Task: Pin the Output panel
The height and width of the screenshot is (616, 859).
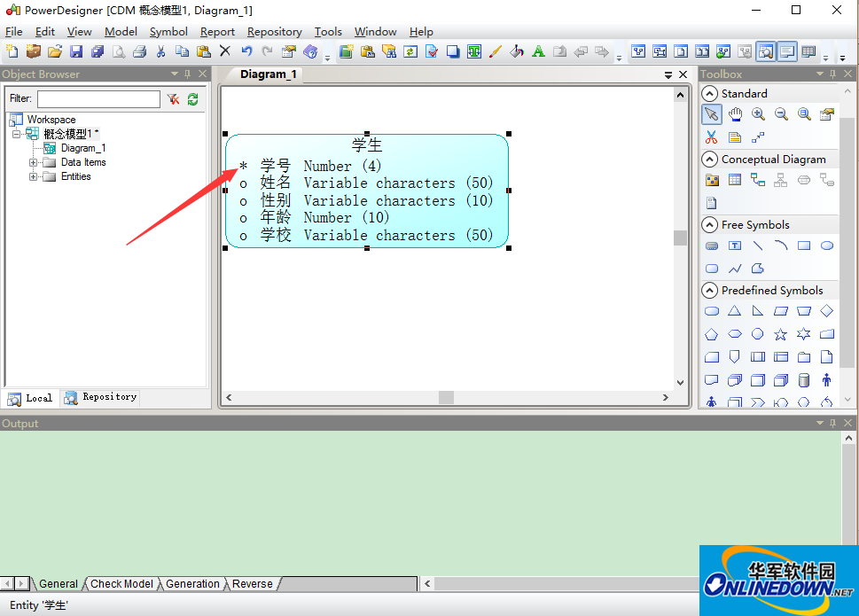Action: pos(832,423)
